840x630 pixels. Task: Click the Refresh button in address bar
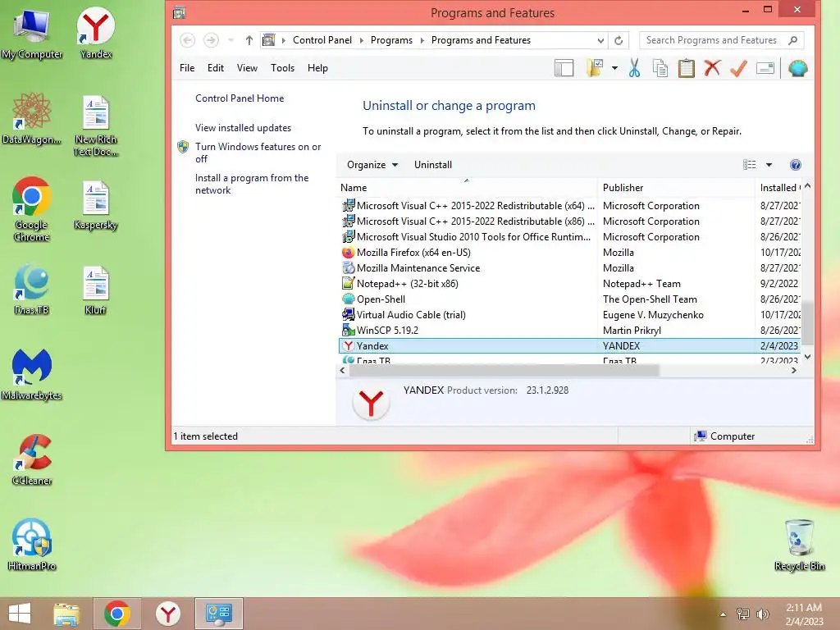[619, 40]
